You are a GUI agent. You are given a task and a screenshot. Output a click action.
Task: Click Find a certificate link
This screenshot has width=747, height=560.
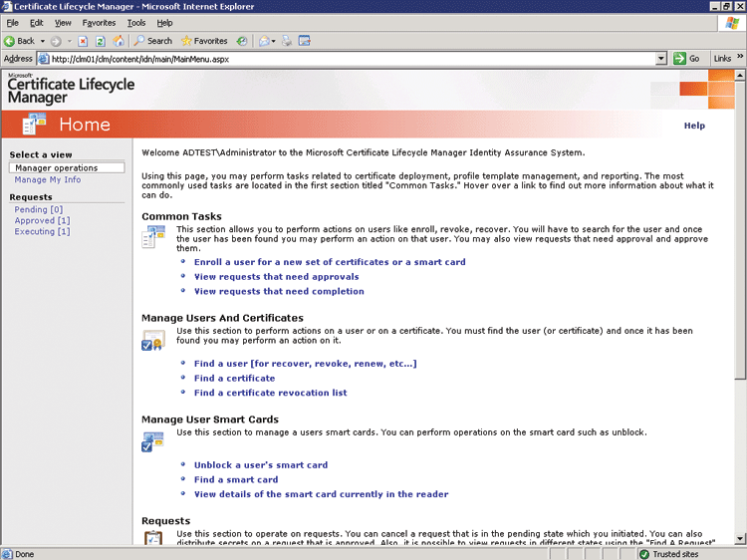[x=234, y=379]
